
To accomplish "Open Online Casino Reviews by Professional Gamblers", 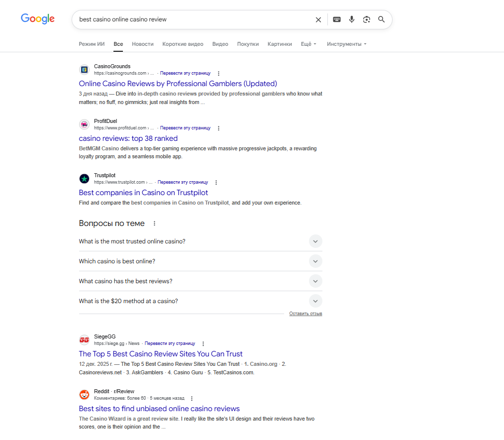I will (x=178, y=84).
